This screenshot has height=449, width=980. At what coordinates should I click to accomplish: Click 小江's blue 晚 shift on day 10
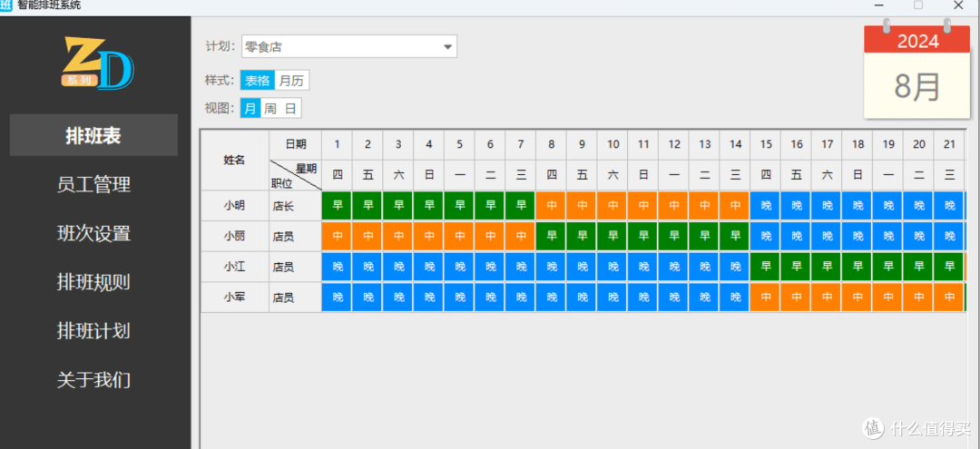coord(612,268)
